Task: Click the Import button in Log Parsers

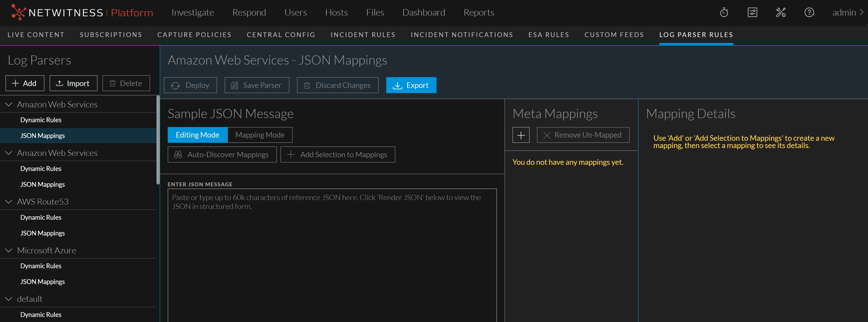Action: [73, 83]
